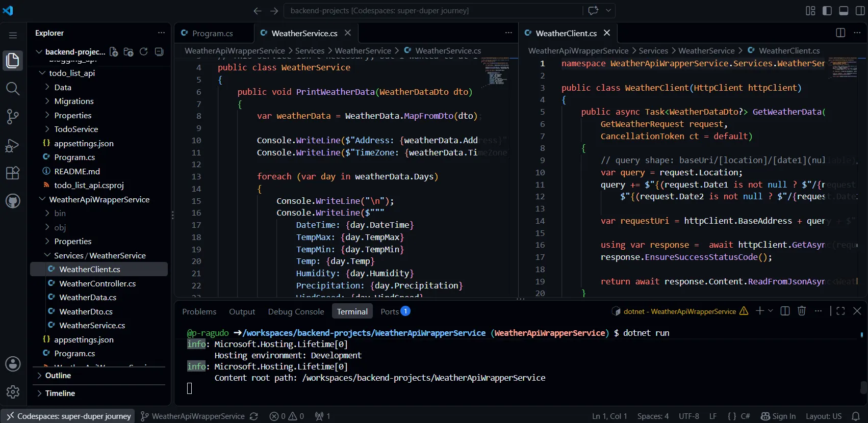Switch to the Output panel tab
The image size is (868, 423).
tap(242, 311)
